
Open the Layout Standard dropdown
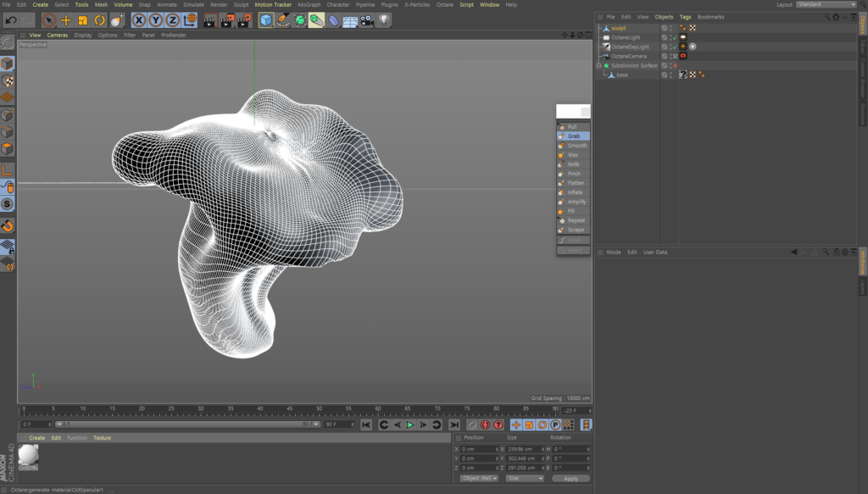coord(826,5)
